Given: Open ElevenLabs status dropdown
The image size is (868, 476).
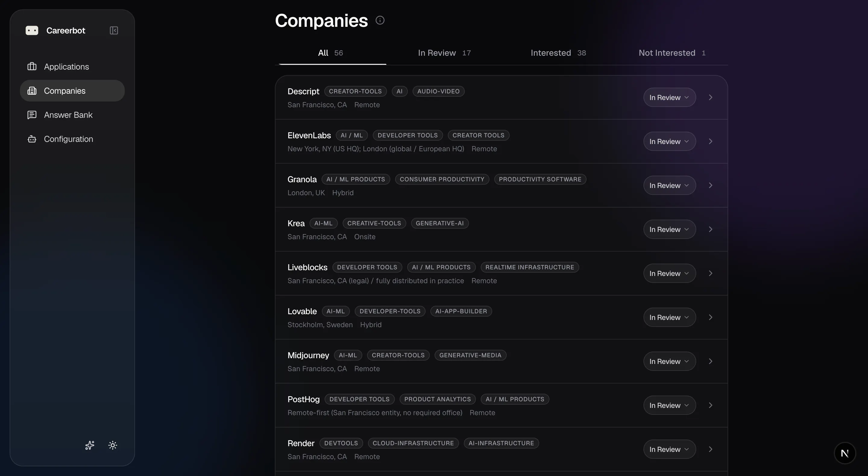Looking at the screenshot, I should (669, 142).
